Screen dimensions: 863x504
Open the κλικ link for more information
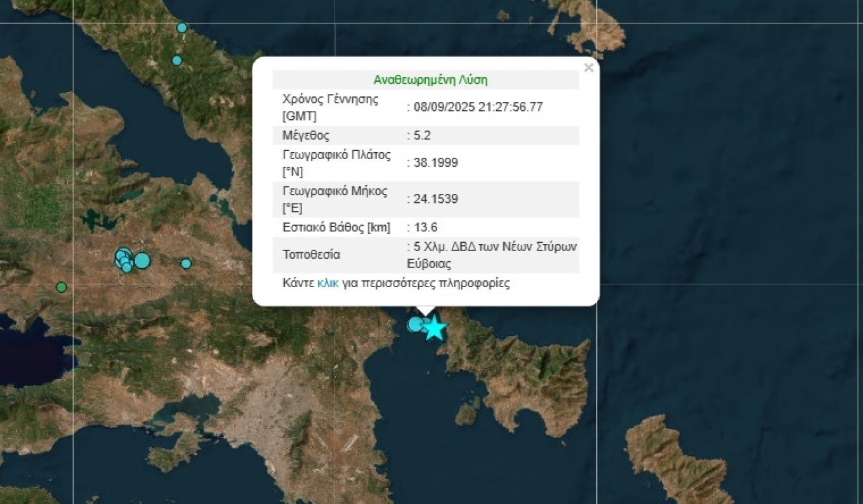pos(327,283)
